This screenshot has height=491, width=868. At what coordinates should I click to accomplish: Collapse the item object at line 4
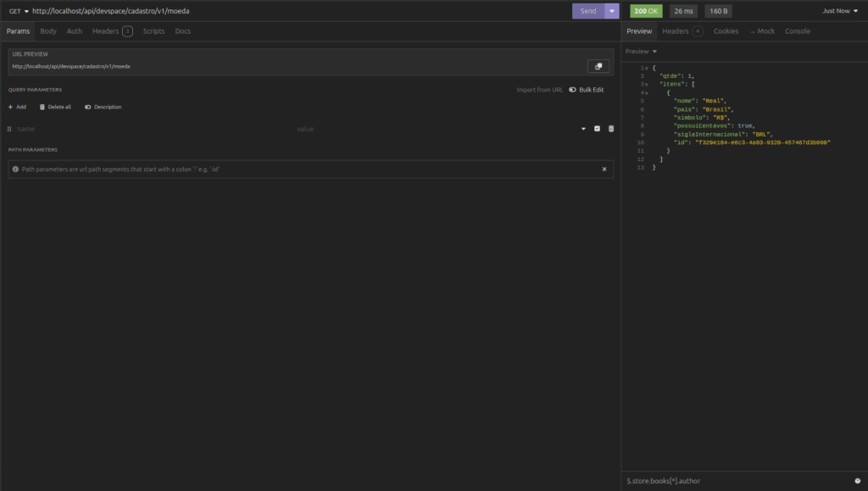pos(646,93)
